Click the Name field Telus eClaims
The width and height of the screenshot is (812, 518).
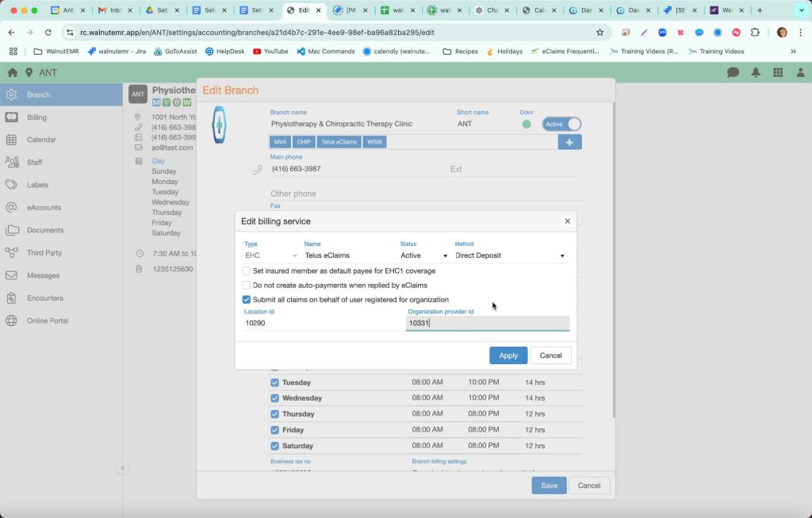[x=348, y=256]
